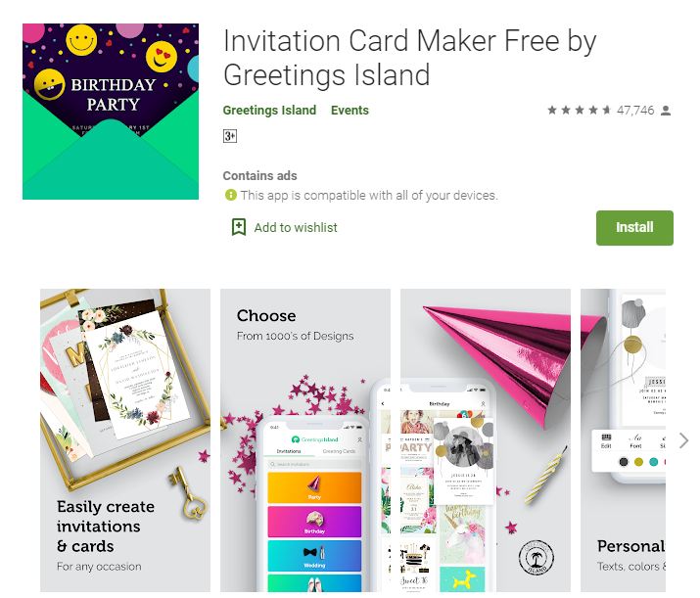Install the Invitation Card Maker app

coord(634,228)
